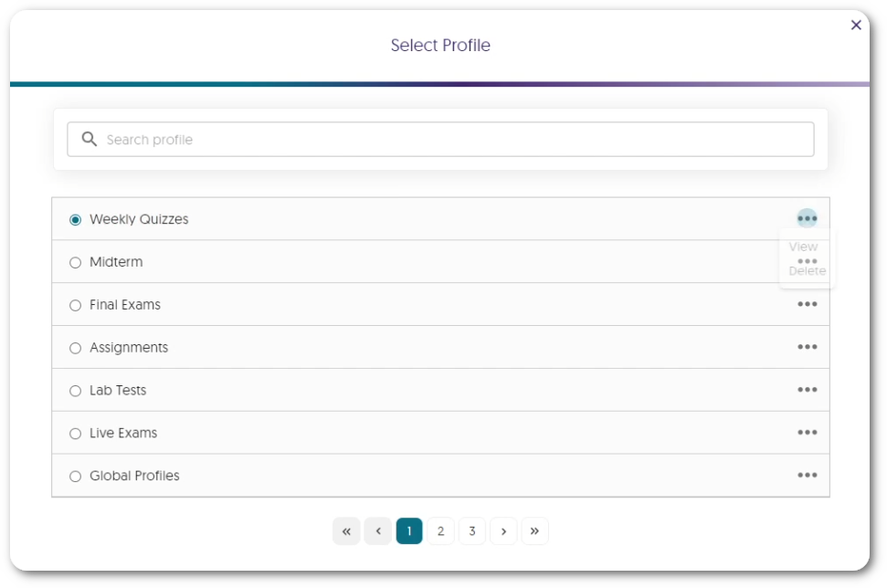The image size is (887, 588).
Task: Select the Midterm profile radio button
Action: coord(76,262)
